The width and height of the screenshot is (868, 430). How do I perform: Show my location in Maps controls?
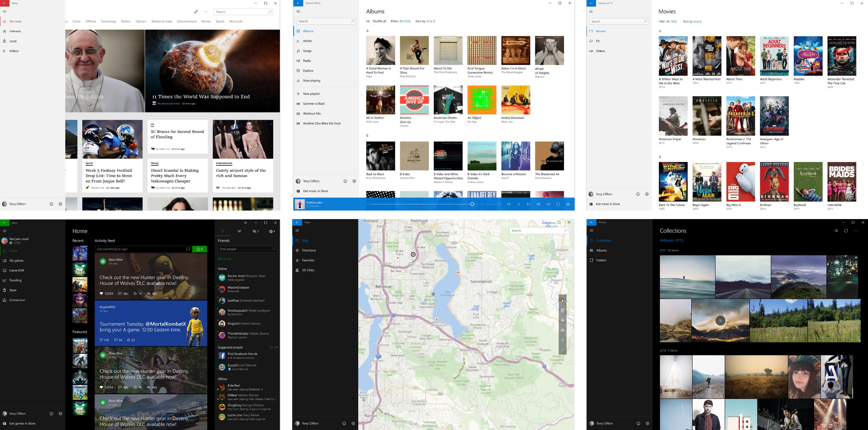click(562, 320)
